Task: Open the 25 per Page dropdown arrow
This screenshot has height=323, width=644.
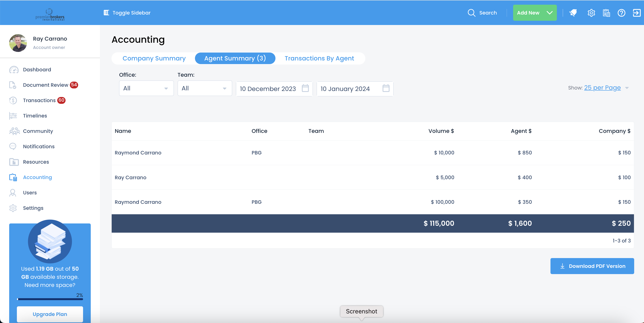Action: (x=627, y=88)
